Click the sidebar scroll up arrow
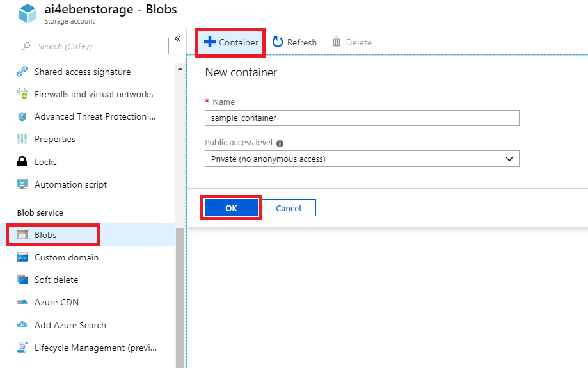Screen dimensions: 588x368 pos(180,68)
